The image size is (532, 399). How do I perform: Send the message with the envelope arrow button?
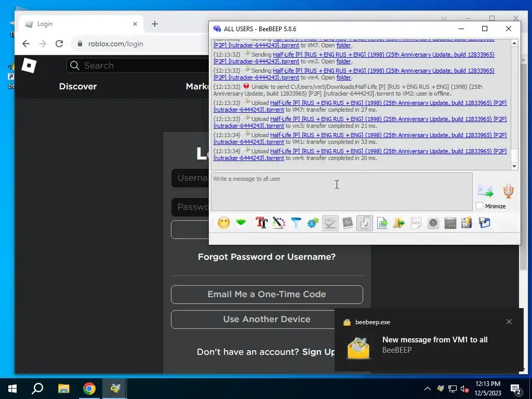click(x=486, y=191)
